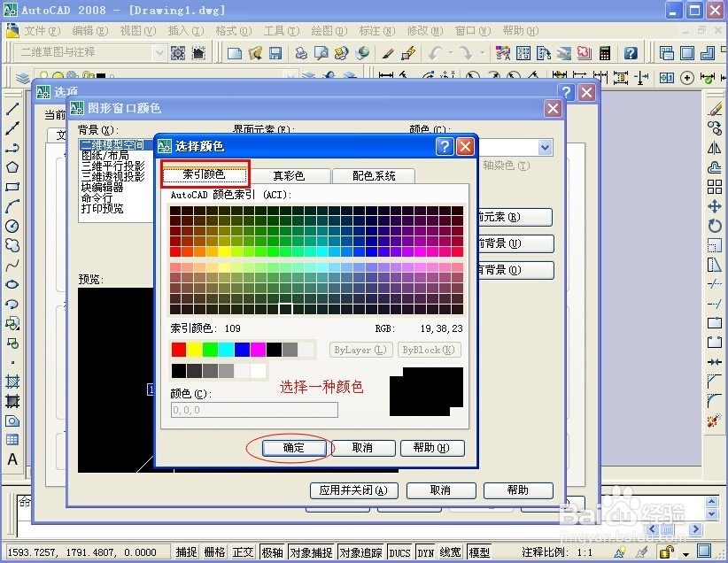Viewport: 728px width, 563px height.
Task: Open the Undo history dropdown arrow
Action: (451, 53)
